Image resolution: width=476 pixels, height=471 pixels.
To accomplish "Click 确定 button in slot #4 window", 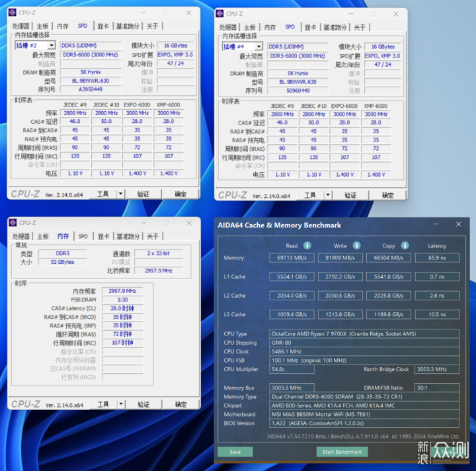I will point(388,195).
